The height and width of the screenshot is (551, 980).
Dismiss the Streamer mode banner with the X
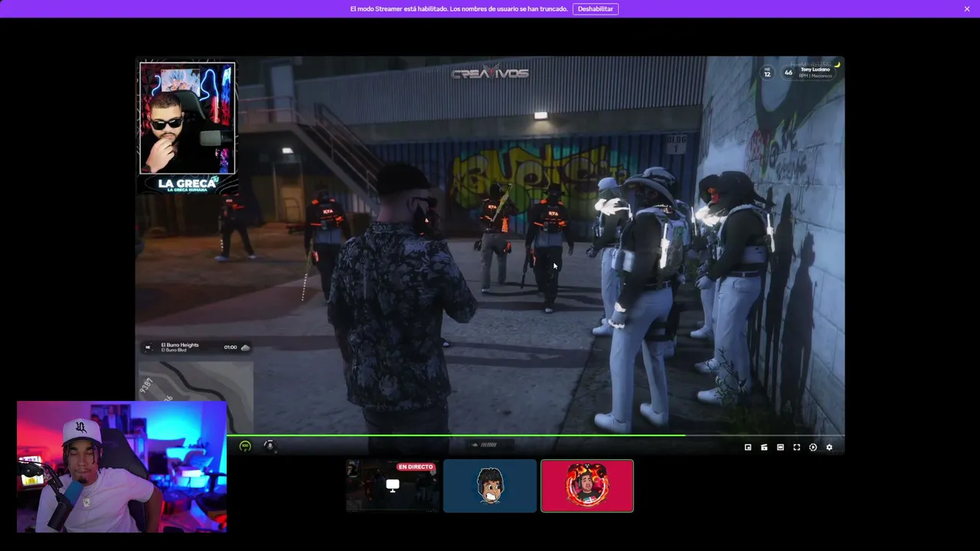click(x=967, y=9)
